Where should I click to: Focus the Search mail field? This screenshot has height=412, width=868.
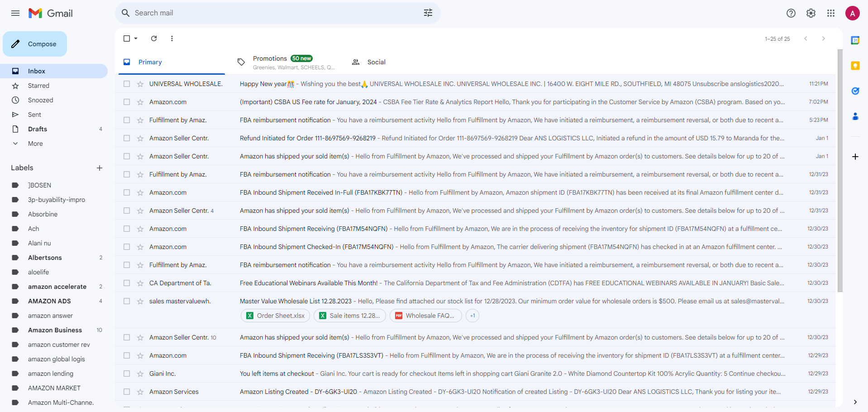click(277, 13)
